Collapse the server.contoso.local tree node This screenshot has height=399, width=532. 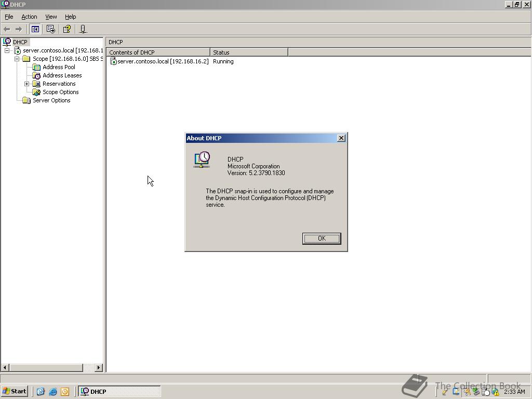click(7, 50)
